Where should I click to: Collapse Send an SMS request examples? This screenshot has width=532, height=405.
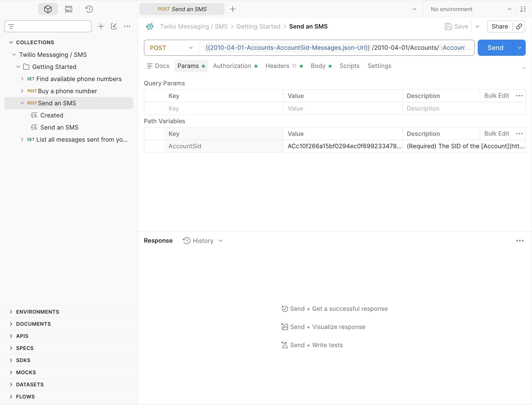tap(22, 103)
